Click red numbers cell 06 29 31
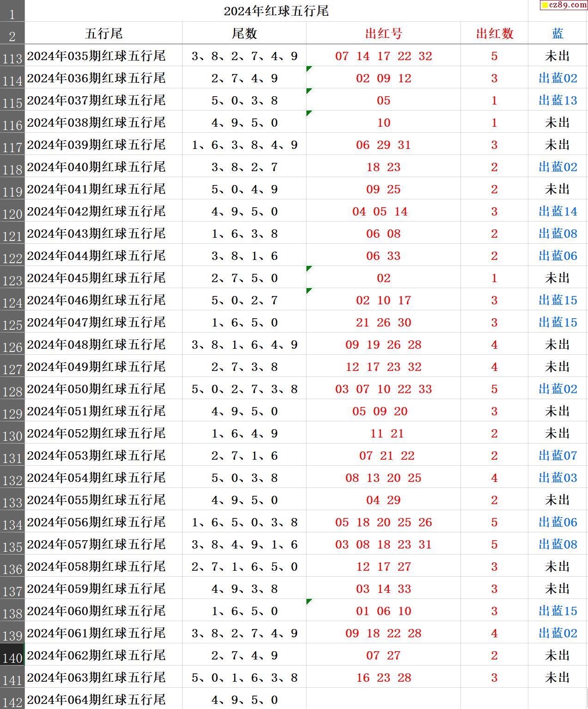 [383, 145]
